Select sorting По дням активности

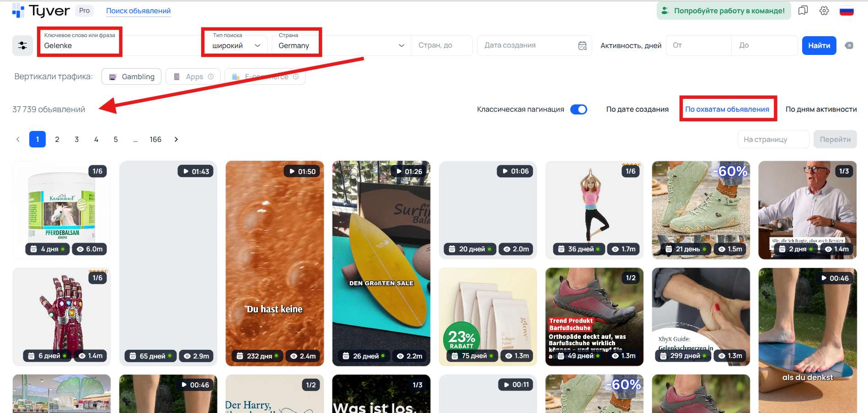tap(821, 109)
